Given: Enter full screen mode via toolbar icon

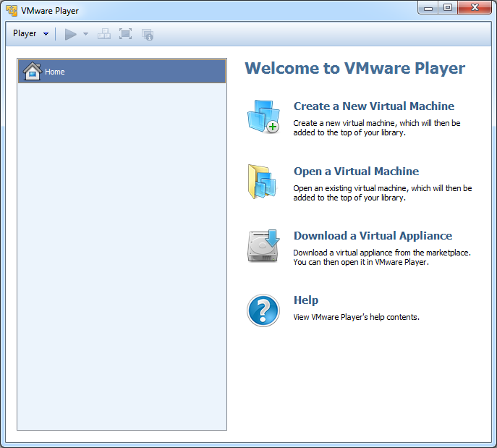Looking at the screenshot, I should tap(126, 34).
